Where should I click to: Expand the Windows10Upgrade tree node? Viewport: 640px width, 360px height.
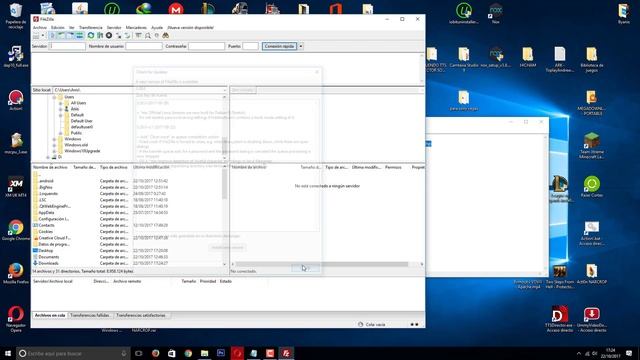[x=54, y=151]
